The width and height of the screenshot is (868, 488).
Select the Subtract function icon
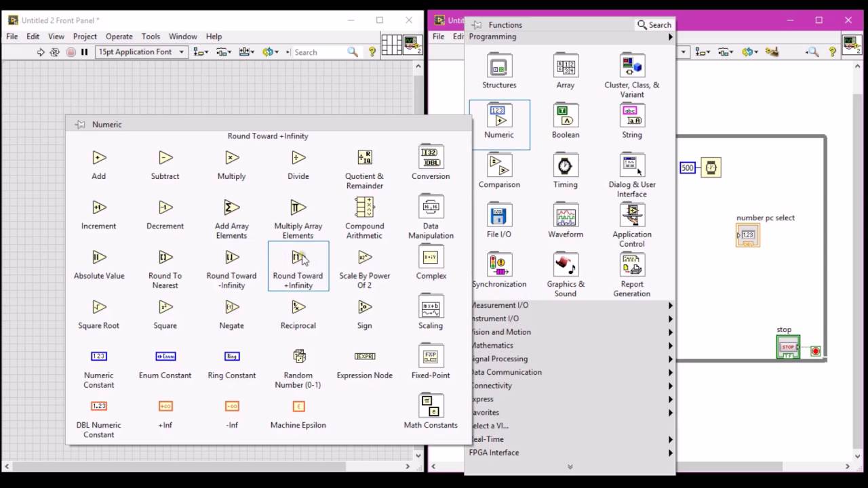[165, 158]
